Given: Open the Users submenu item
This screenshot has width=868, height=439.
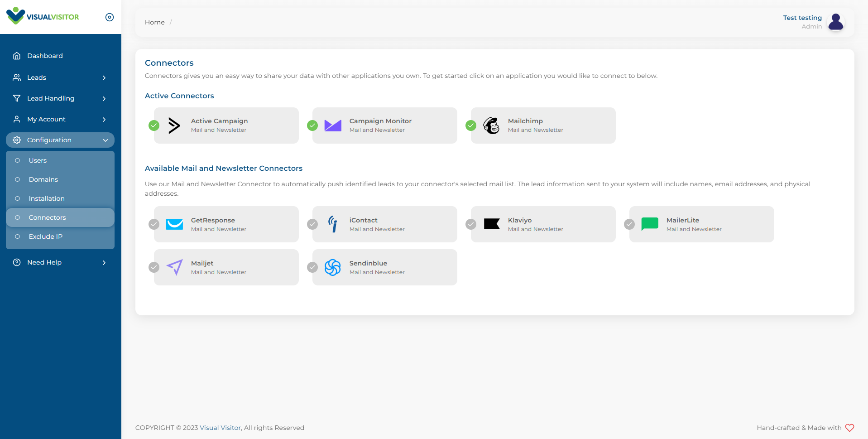Looking at the screenshot, I should coord(60,160).
